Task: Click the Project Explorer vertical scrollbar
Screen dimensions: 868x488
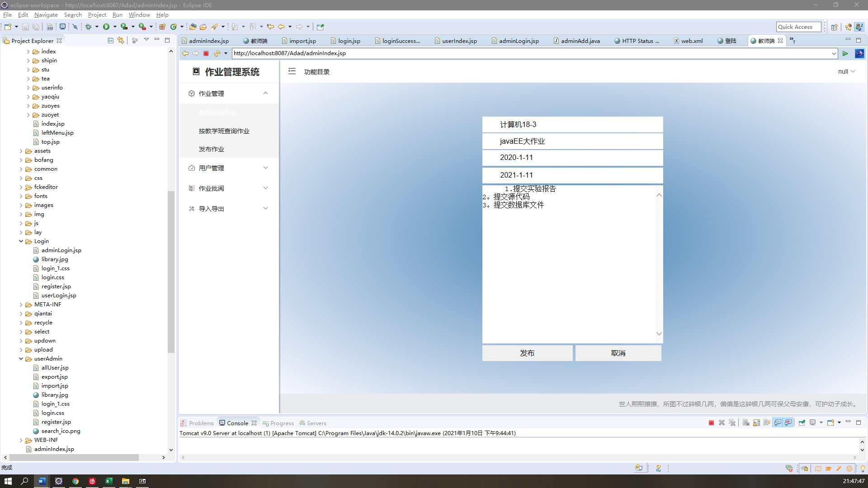Action: coord(171,271)
